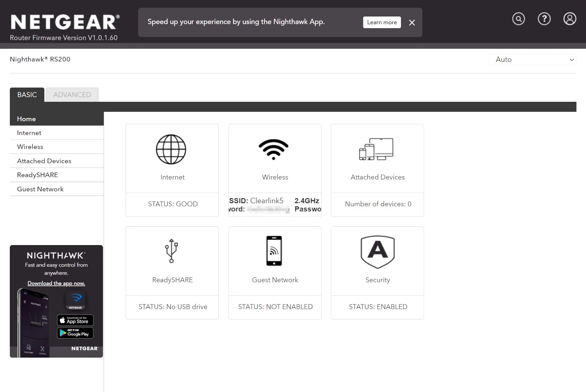Image resolution: width=586 pixels, height=392 pixels.
Task: Open Internet in the sidebar menu
Action: (57, 133)
